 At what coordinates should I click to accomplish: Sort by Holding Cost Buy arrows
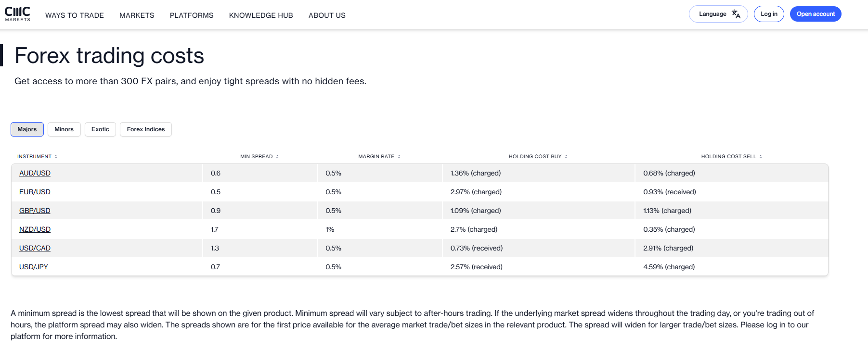click(x=566, y=157)
